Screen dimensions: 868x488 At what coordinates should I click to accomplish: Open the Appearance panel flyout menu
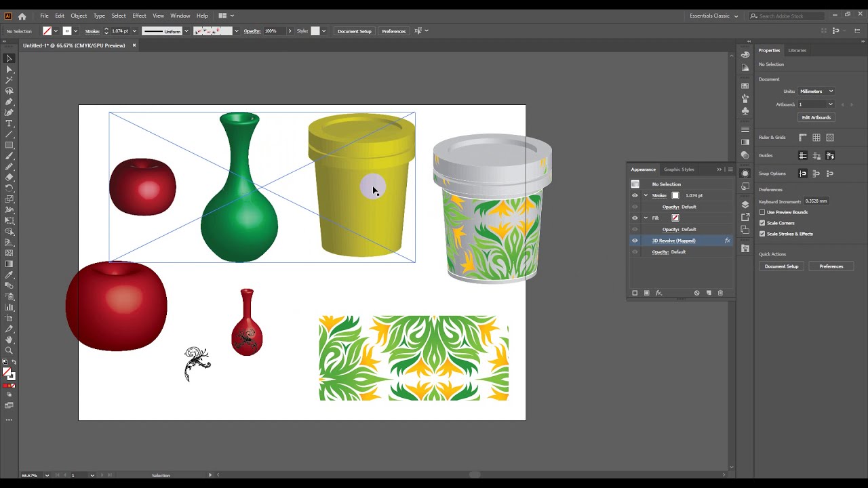tap(730, 169)
